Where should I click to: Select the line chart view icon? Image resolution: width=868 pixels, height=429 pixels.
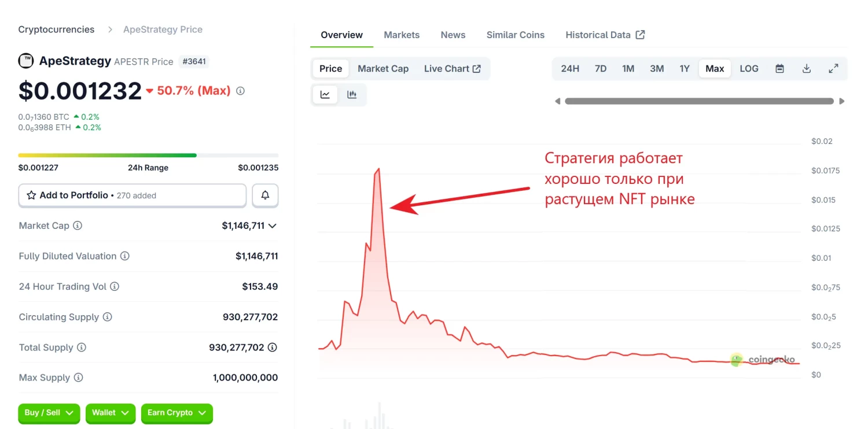tap(325, 95)
